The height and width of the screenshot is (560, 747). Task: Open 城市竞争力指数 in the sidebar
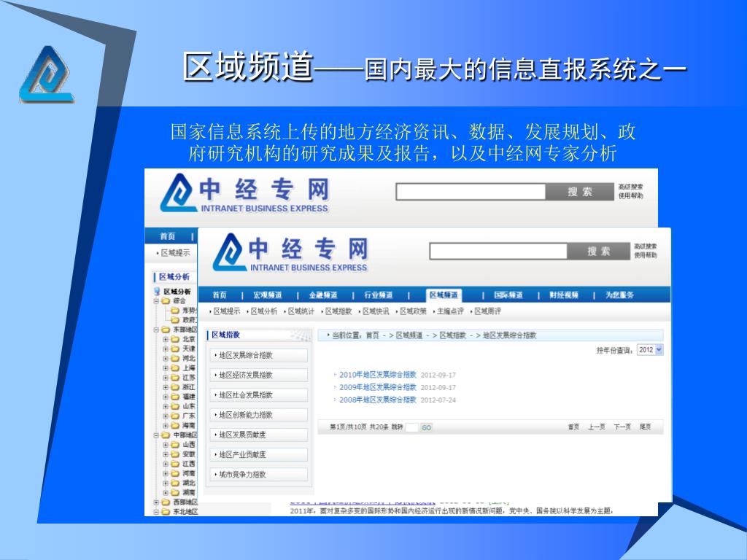pyautogui.click(x=259, y=475)
